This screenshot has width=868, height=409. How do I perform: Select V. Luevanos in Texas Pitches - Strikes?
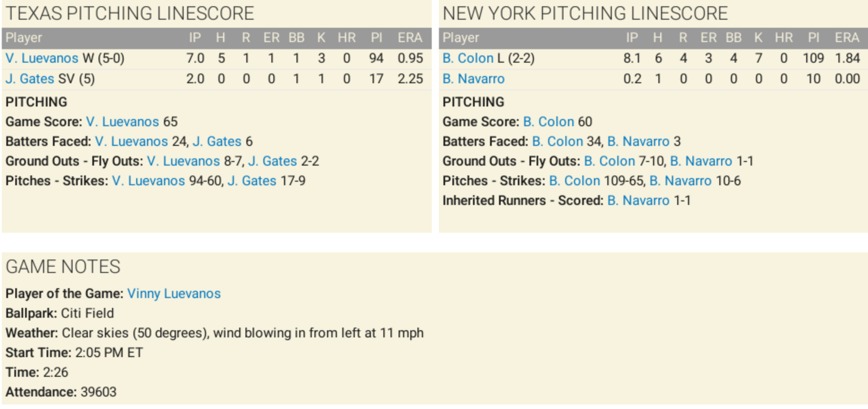click(x=148, y=181)
